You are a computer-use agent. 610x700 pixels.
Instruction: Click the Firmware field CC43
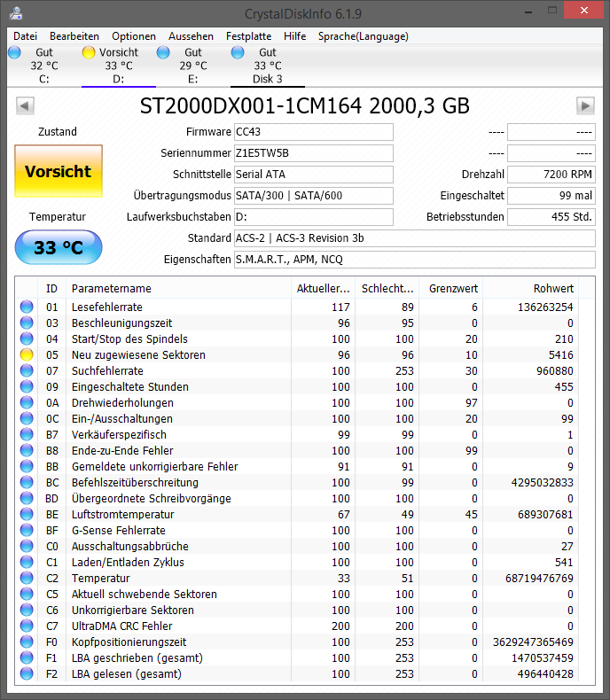tap(314, 132)
